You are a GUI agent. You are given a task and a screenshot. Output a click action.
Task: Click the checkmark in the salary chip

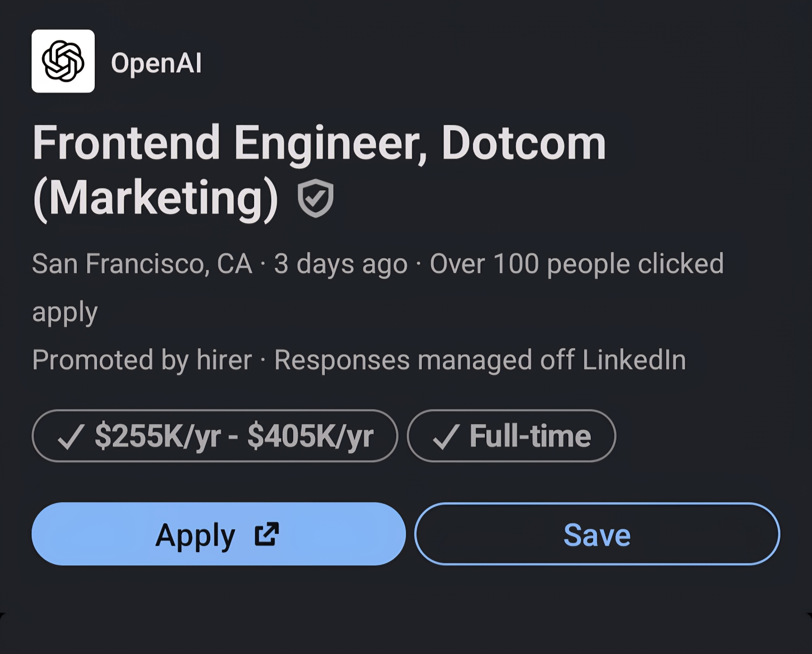tap(71, 437)
